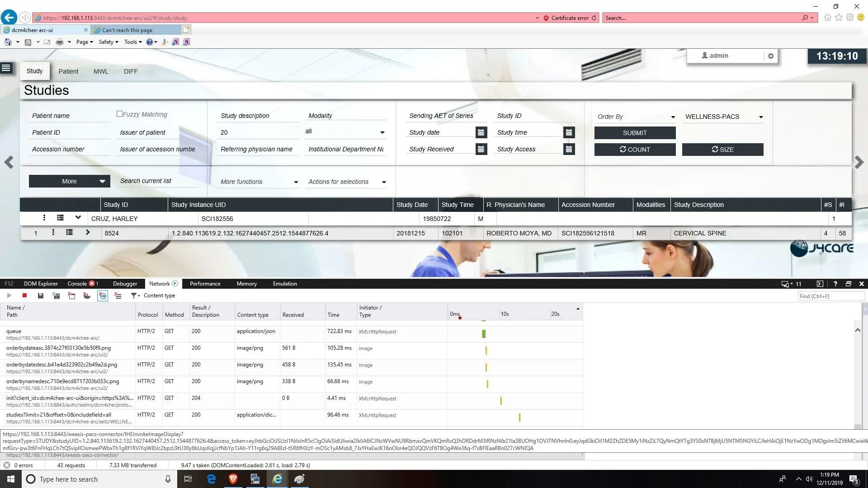Open Content type filter funnel
Viewport: 868px width, 488px height.
point(135,296)
